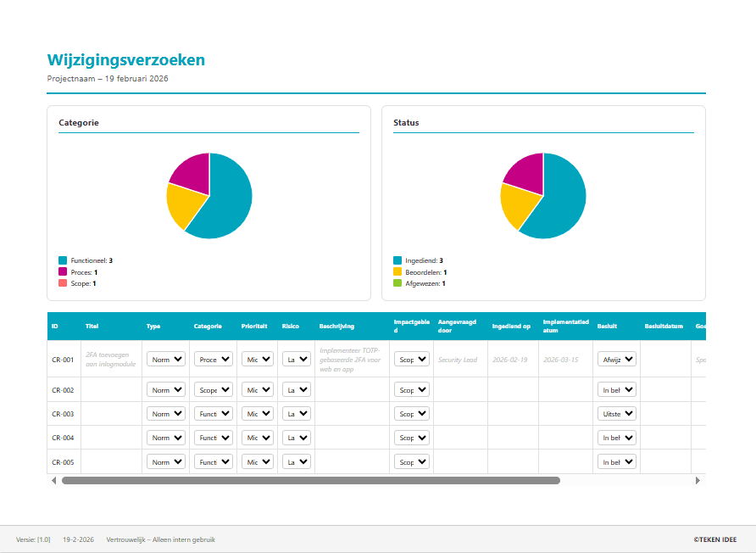Click the horizontal scrollbar below the table

(x=314, y=480)
